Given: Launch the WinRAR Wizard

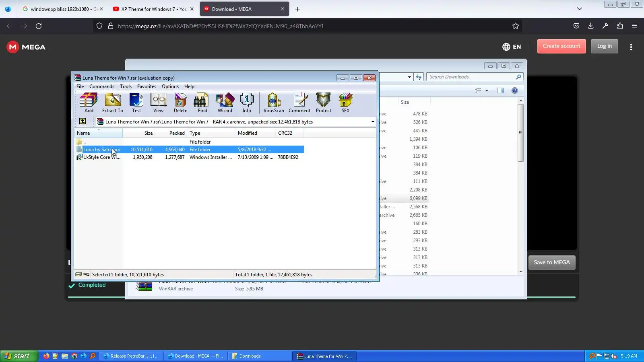Looking at the screenshot, I should [x=225, y=103].
